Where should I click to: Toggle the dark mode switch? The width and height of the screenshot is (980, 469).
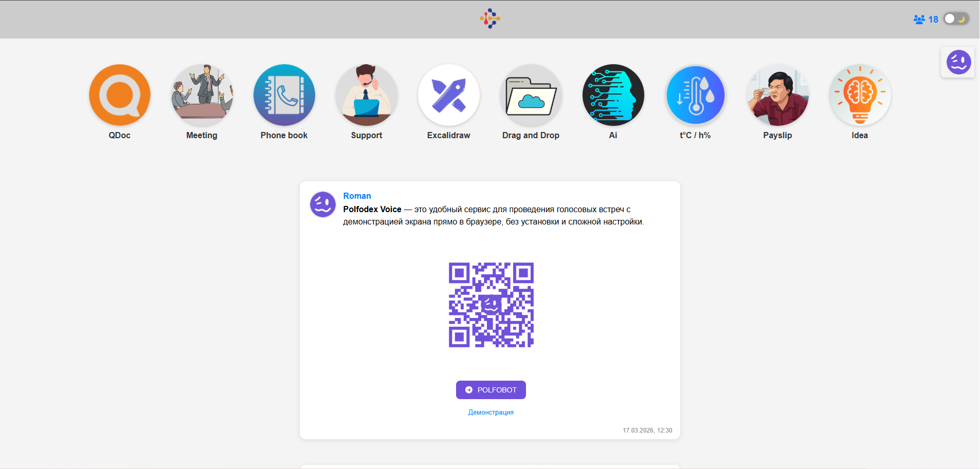tap(956, 19)
